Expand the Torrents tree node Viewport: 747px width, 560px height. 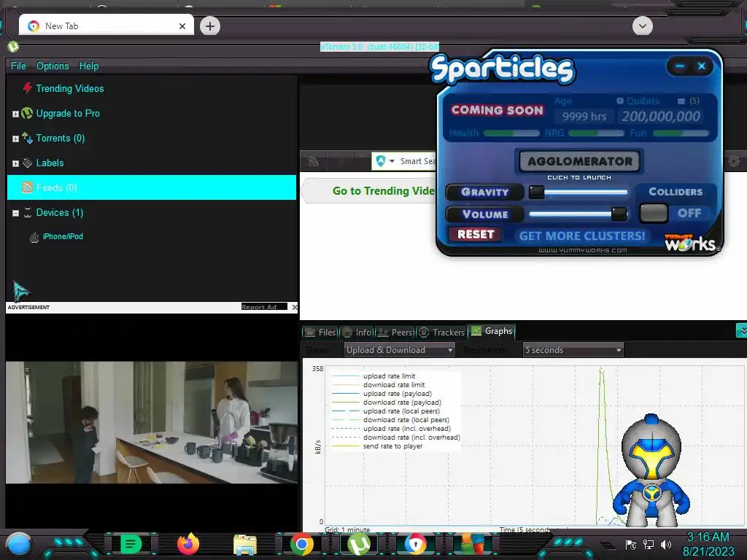[15, 139]
